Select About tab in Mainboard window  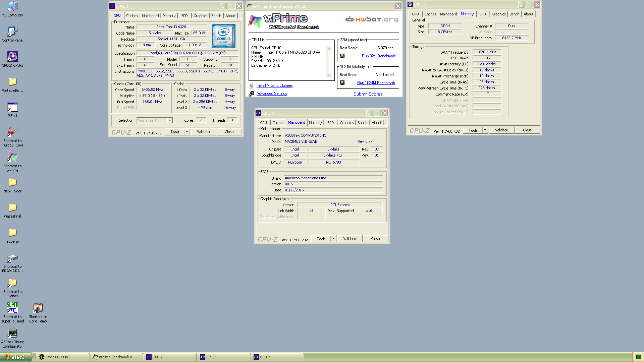click(377, 123)
